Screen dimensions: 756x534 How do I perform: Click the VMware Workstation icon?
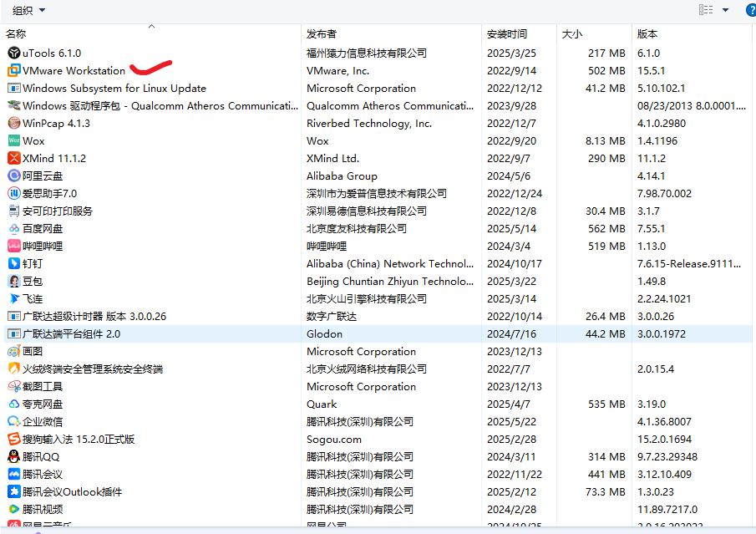click(x=14, y=70)
